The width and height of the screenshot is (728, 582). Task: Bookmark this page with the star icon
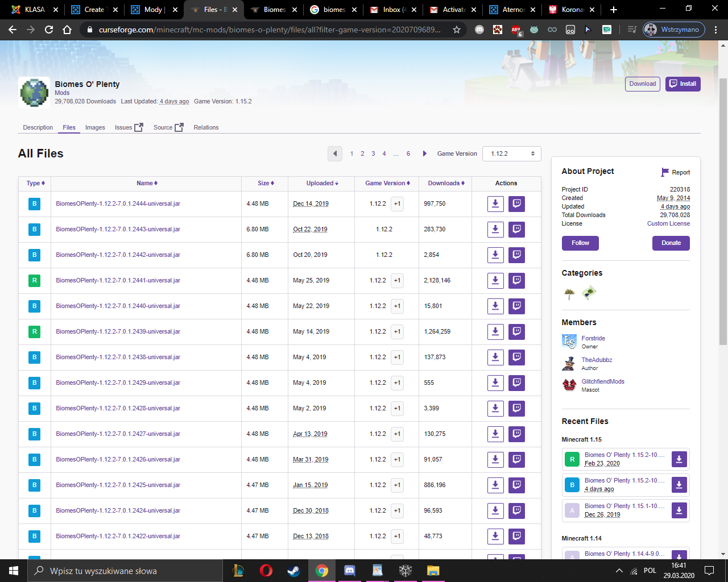tap(456, 30)
